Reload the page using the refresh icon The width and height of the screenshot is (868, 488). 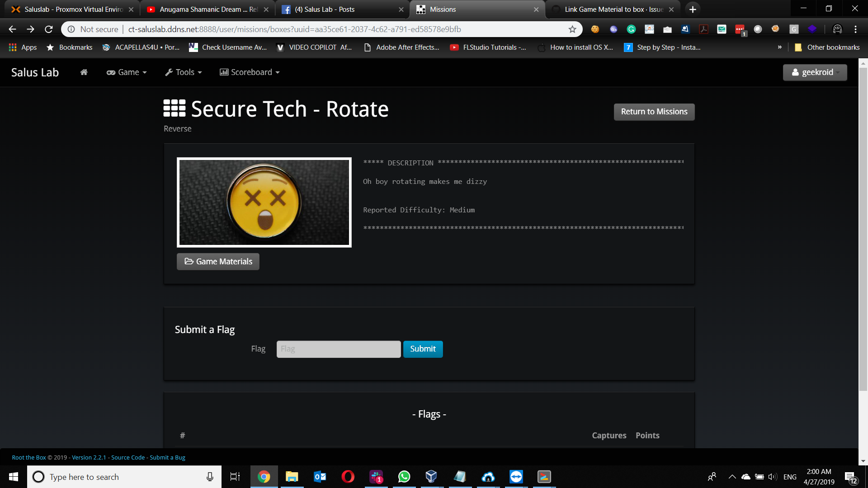[49, 29]
